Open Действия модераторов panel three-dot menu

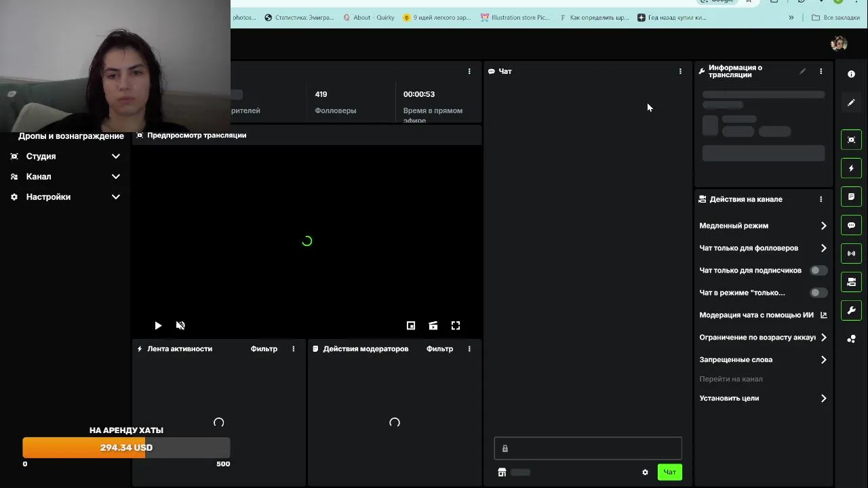(469, 348)
